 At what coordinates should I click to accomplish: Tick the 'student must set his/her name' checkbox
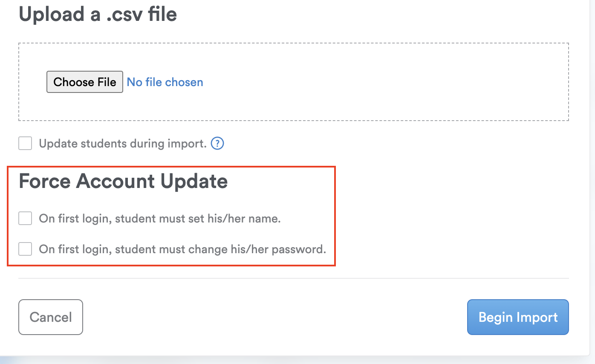point(25,219)
